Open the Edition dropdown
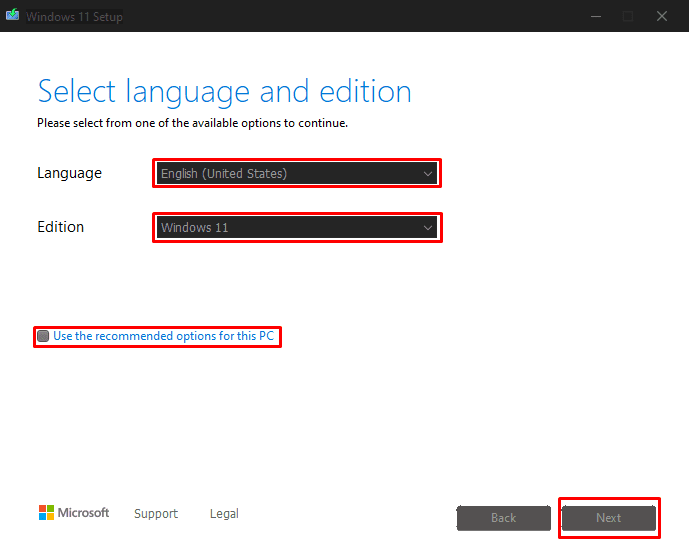The height and width of the screenshot is (555, 689). [297, 227]
